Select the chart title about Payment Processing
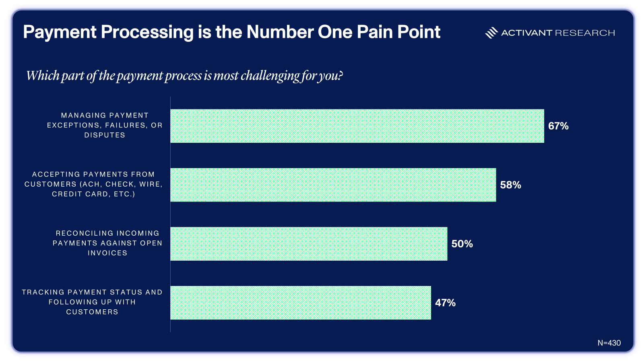This screenshot has height=362, width=644. 232,32
